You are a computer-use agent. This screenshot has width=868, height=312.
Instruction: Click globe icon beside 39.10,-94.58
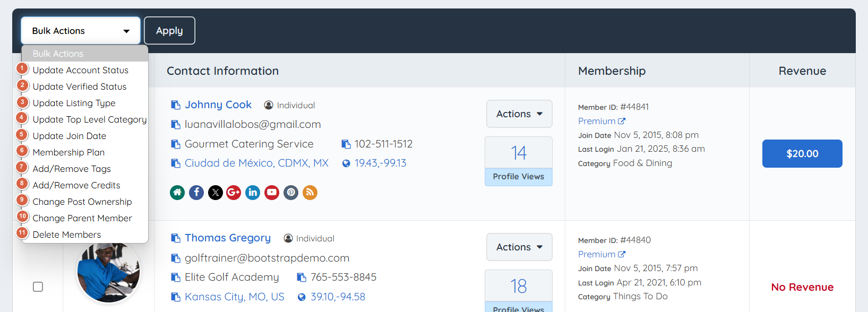302,297
